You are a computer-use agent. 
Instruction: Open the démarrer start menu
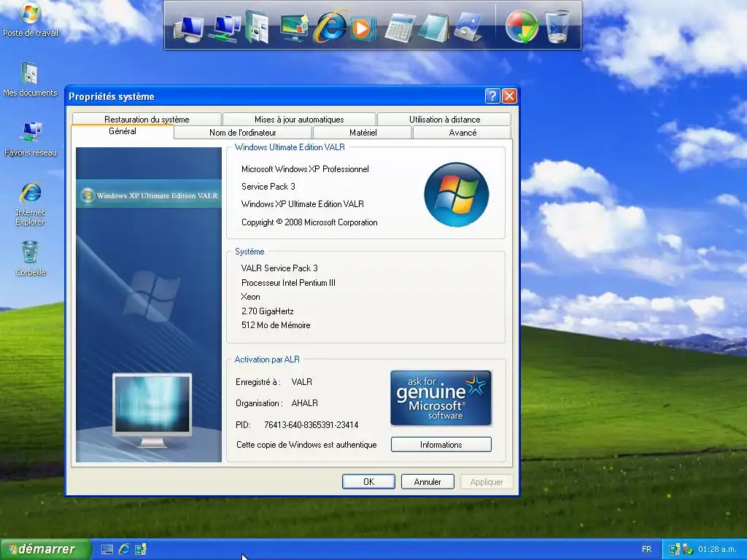point(45,550)
